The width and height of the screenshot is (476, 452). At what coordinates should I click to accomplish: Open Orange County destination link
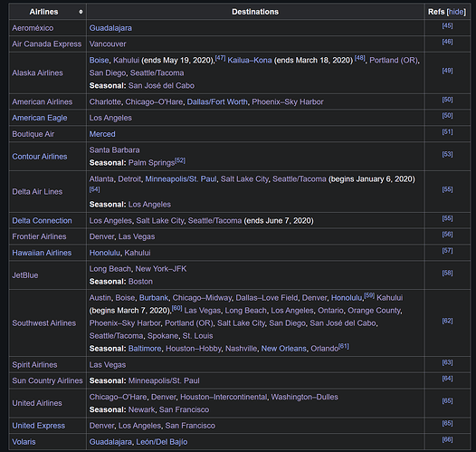375,311
